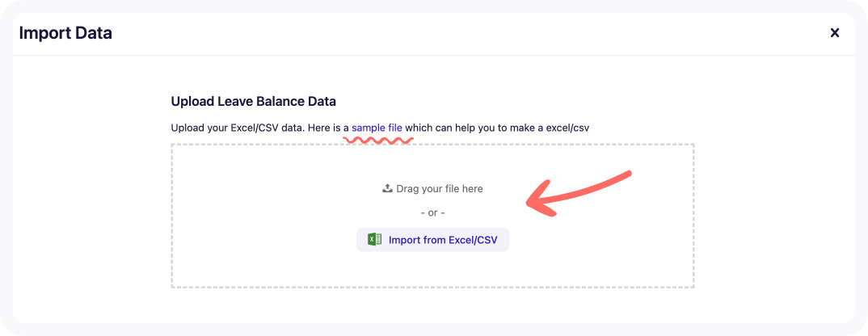The image size is (868, 336).
Task: Click the 'excel/csv' text ending the sentence
Action: click(570, 128)
